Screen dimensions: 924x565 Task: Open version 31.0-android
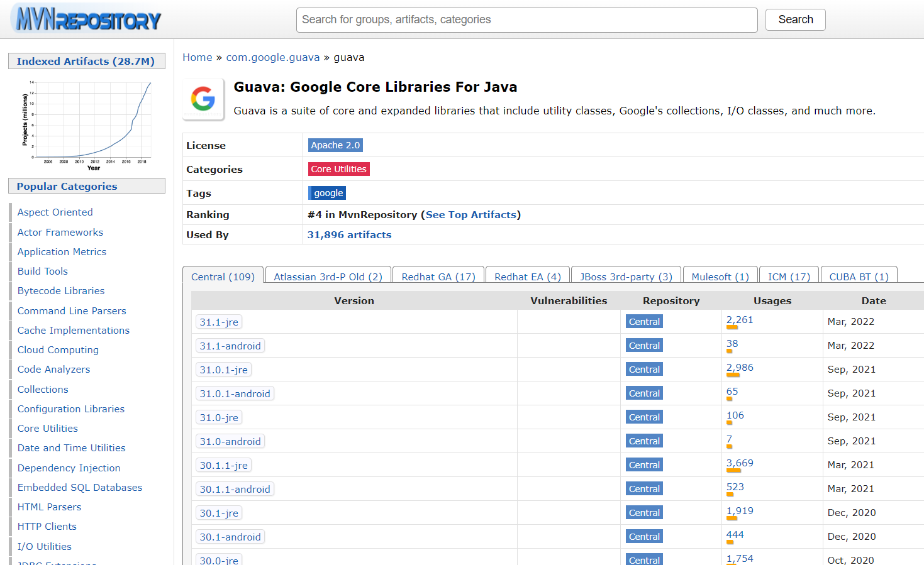230,441
